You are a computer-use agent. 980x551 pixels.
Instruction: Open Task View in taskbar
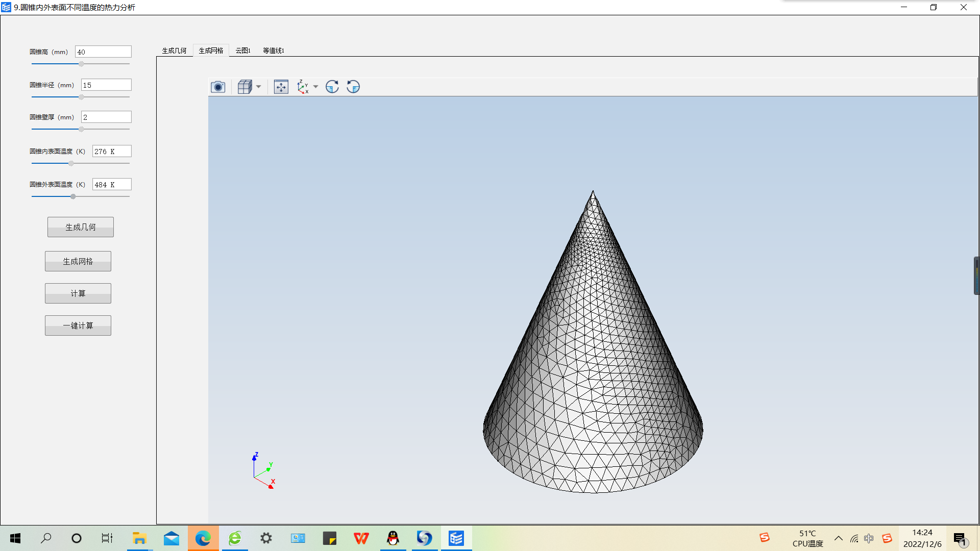tap(107, 538)
